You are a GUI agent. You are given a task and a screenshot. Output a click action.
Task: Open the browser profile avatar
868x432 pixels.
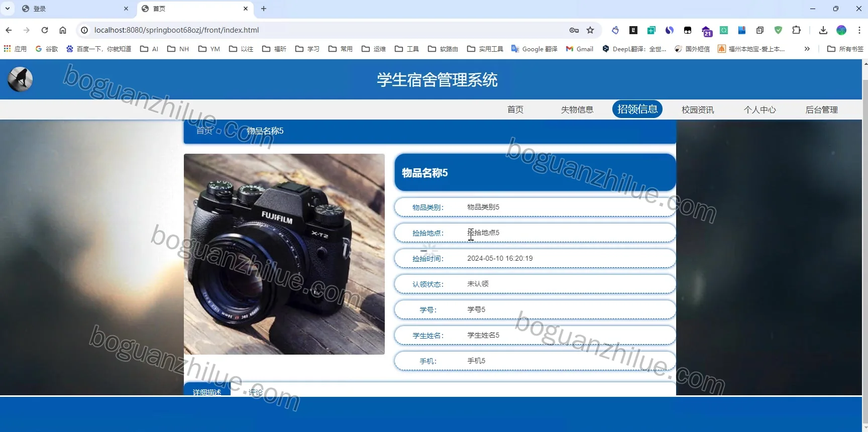[x=841, y=30]
